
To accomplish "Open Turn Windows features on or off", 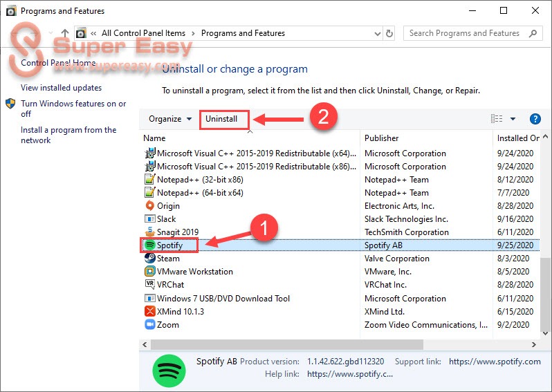I will click(x=73, y=109).
